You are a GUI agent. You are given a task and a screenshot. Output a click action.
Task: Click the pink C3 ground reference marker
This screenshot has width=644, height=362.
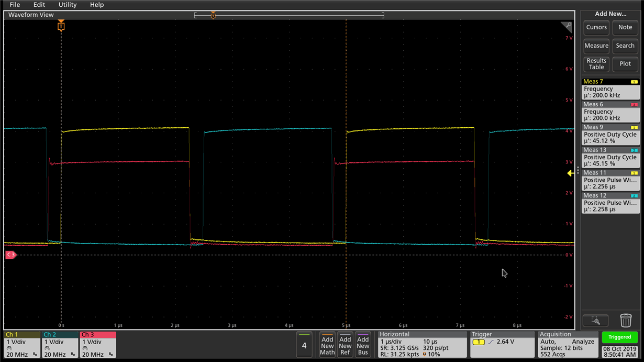coord(10,255)
